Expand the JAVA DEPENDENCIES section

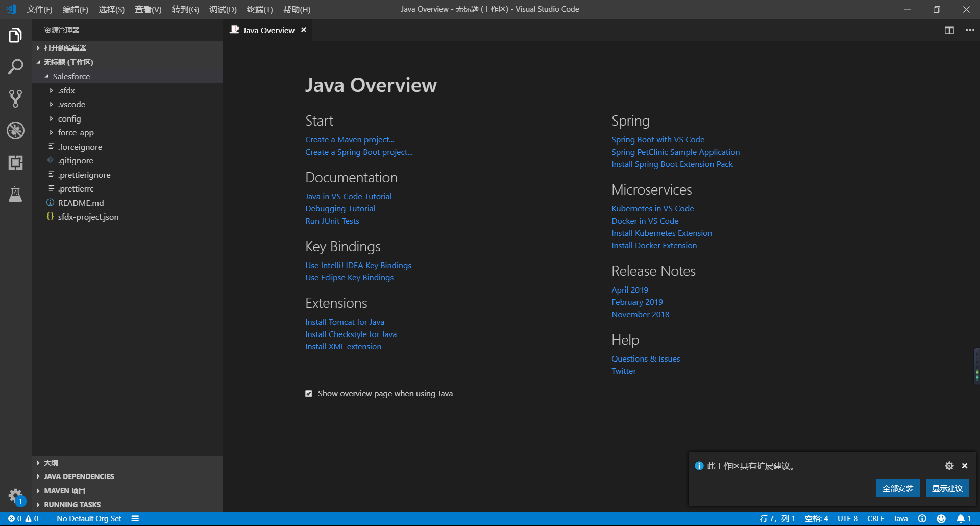127,476
